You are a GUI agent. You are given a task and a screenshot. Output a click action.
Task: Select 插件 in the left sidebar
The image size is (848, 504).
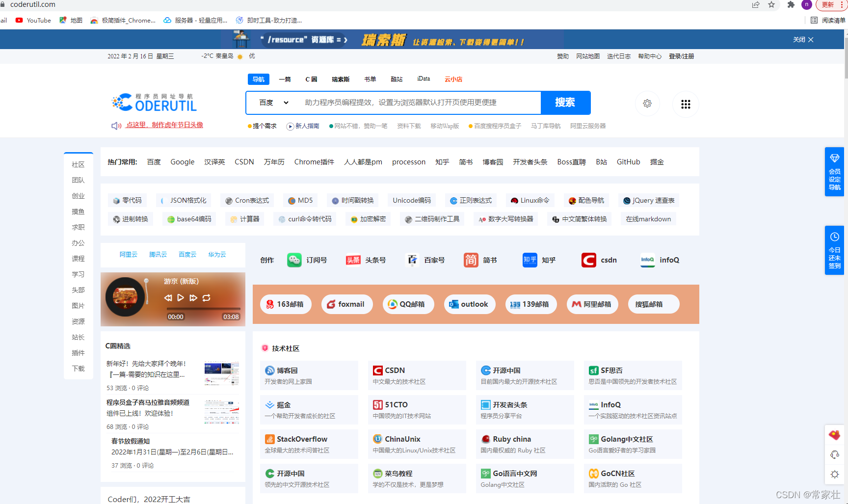pyautogui.click(x=78, y=353)
